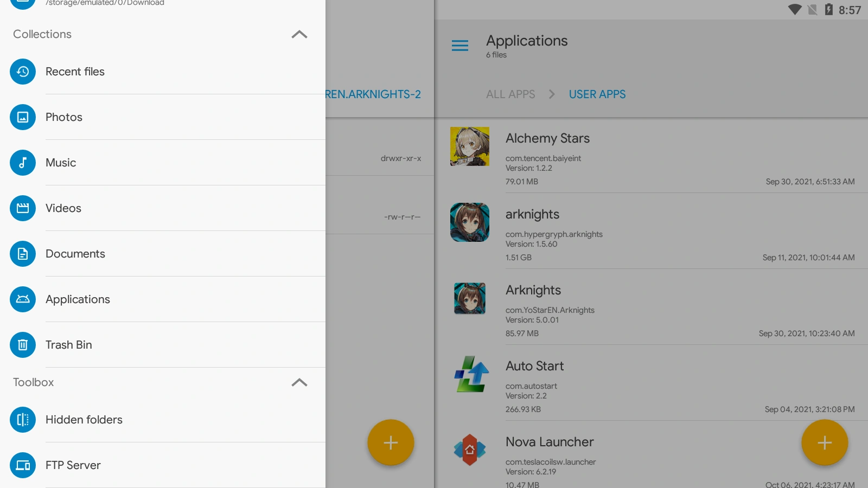Click the 266.93 KB size text
The height and width of the screenshot is (488, 868).
[523, 409]
